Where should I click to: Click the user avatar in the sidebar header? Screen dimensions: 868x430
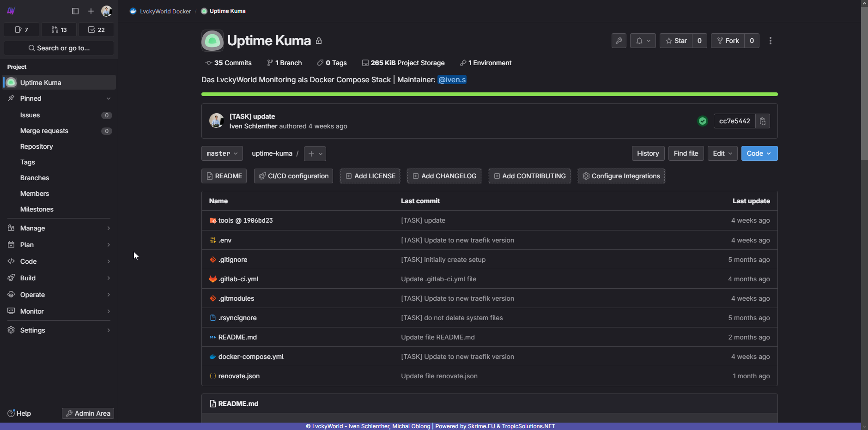pos(106,11)
